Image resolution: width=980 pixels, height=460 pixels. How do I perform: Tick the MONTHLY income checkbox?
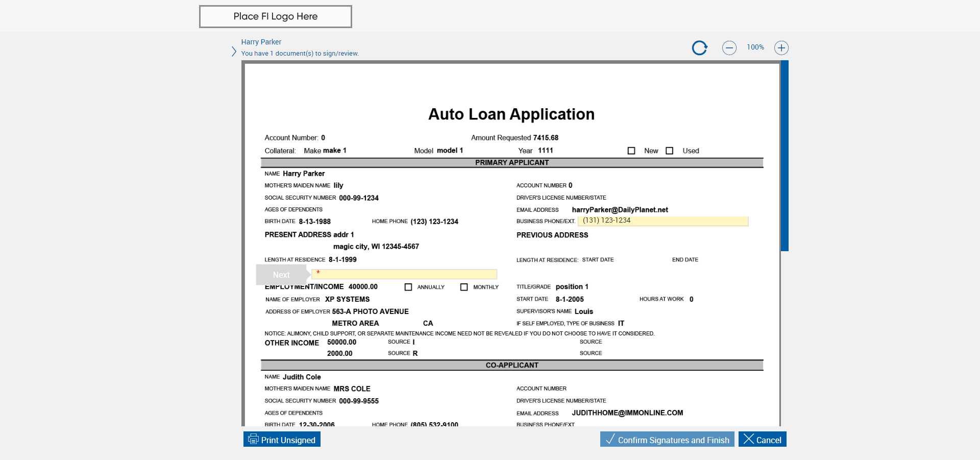[464, 287]
